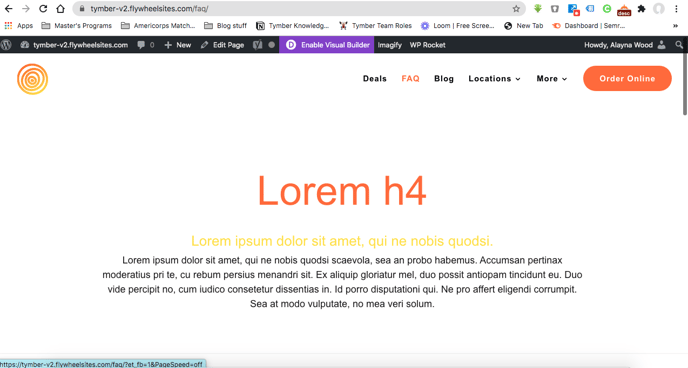The width and height of the screenshot is (688, 368).
Task: Open the WP Rocket admin bar item
Action: click(x=427, y=45)
